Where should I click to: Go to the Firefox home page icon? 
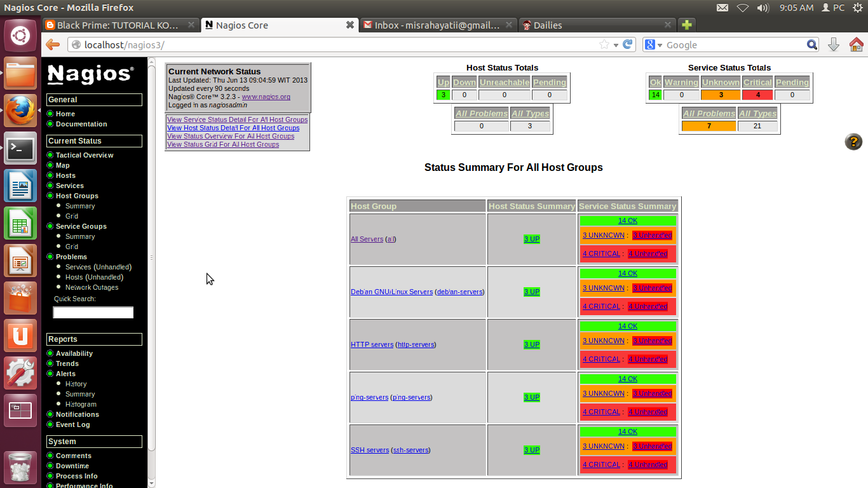click(x=856, y=44)
